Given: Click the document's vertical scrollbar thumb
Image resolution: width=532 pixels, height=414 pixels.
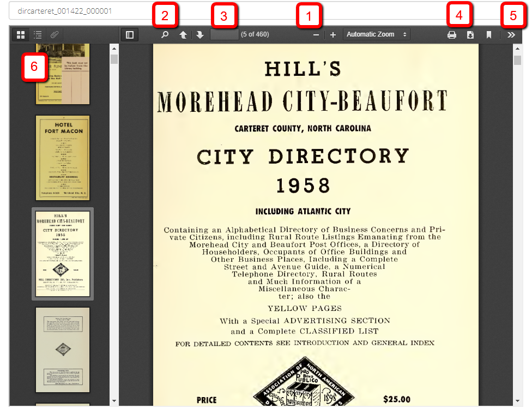Looking at the screenshot, I should click(x=517, y=60).
